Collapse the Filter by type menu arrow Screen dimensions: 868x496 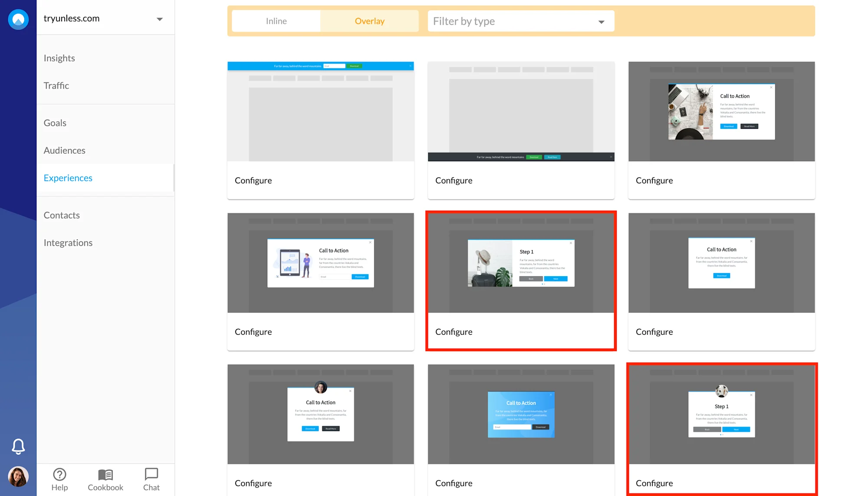tap(601, 21)
